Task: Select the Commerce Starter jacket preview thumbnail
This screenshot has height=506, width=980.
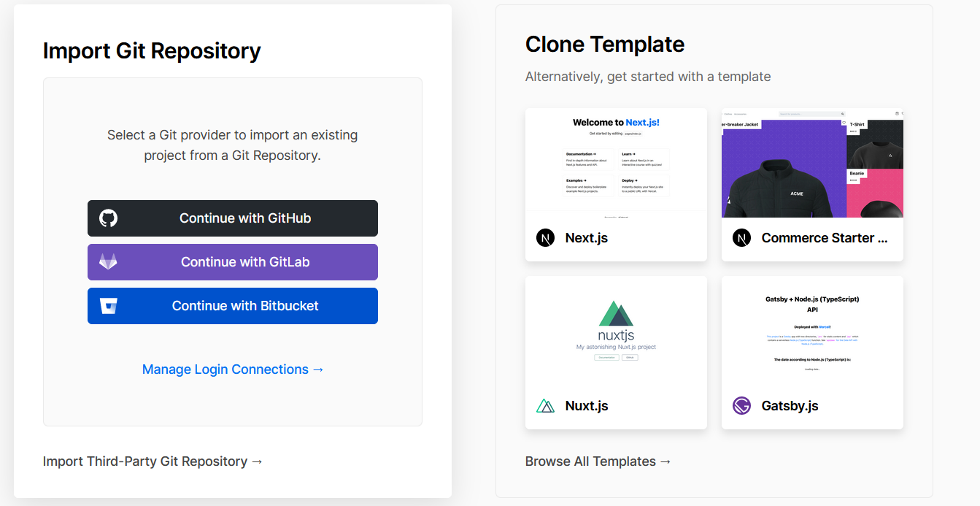Action: [x=812, y=163]
